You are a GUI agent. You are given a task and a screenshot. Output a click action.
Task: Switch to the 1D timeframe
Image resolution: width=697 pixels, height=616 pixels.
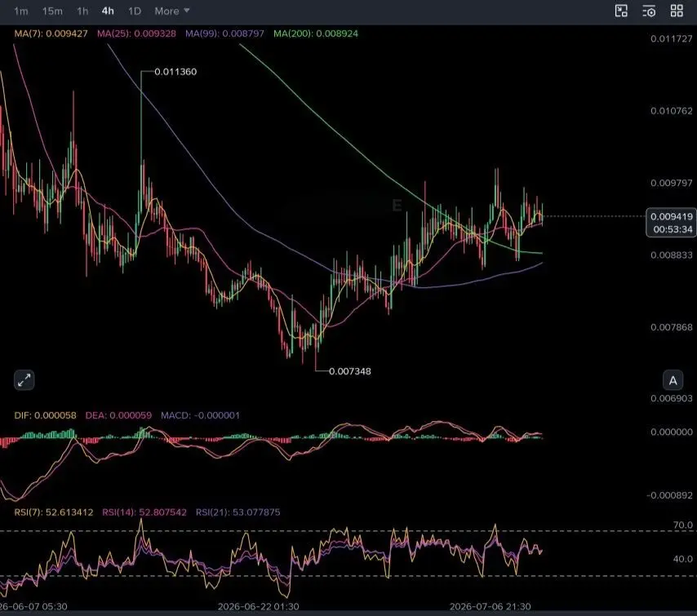tap(135, 11)
